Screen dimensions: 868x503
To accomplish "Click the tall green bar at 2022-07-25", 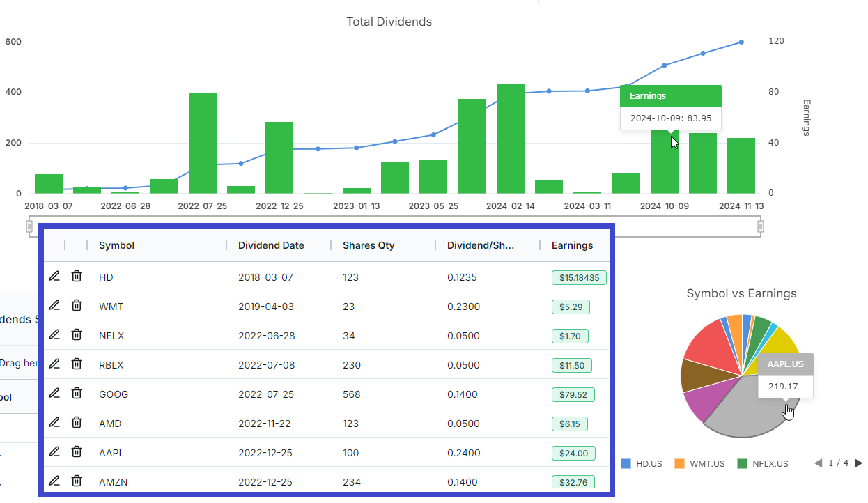I will click(x=203, y=144).
